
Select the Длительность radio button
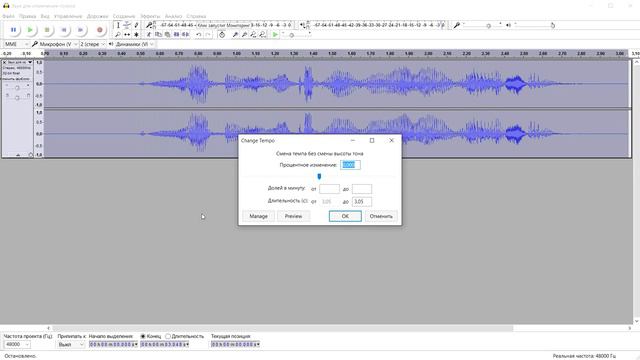168,336
